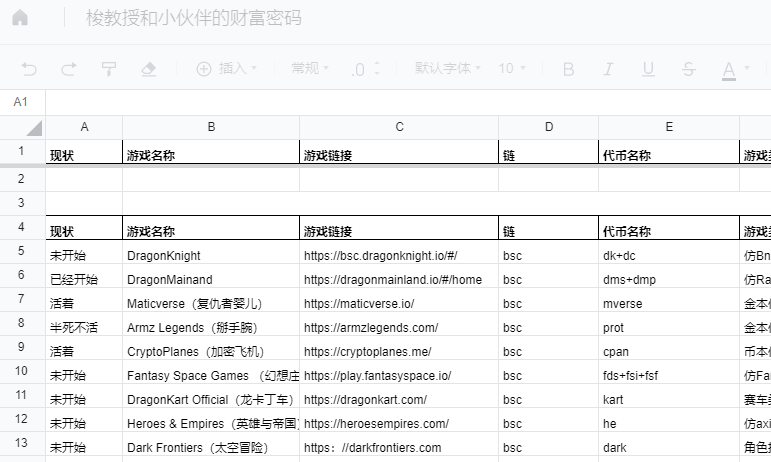Select column E header
This screenshot has width=771, height=462.
(x=669, y=127)
